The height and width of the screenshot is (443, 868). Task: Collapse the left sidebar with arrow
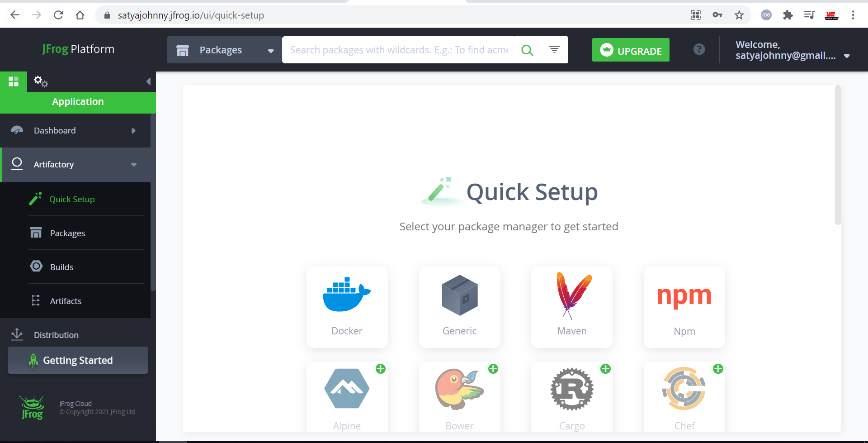pyautogui.click(x=148, y=81)
